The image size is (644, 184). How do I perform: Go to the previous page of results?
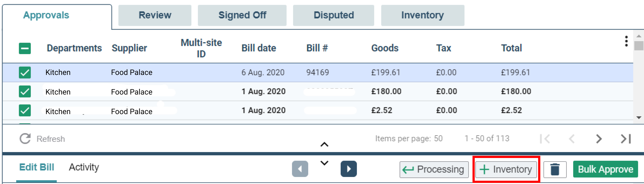572,139
